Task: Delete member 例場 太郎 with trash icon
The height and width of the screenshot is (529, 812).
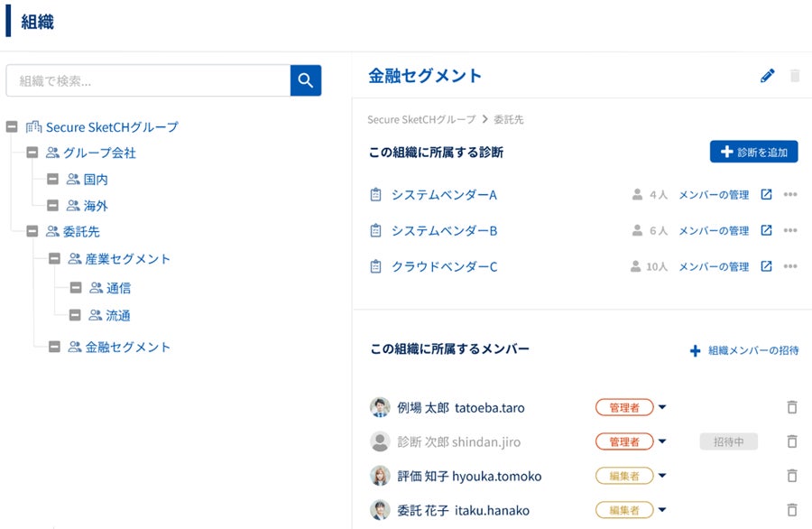Action: [792, 407]
